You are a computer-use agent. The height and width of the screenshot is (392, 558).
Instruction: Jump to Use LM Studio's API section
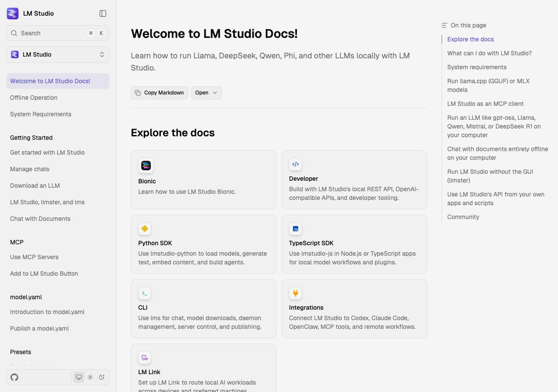coord(496,199)
